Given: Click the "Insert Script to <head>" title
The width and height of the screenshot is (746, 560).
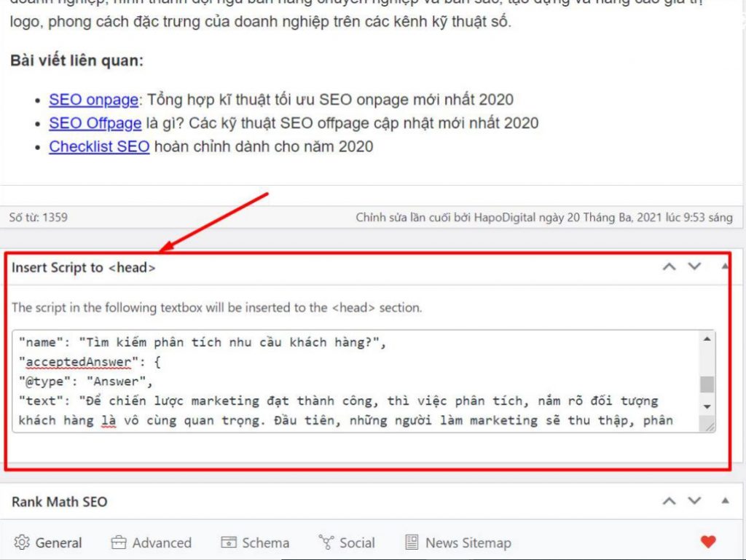Looking at the screenshot, I should click(x=83, y=268).
